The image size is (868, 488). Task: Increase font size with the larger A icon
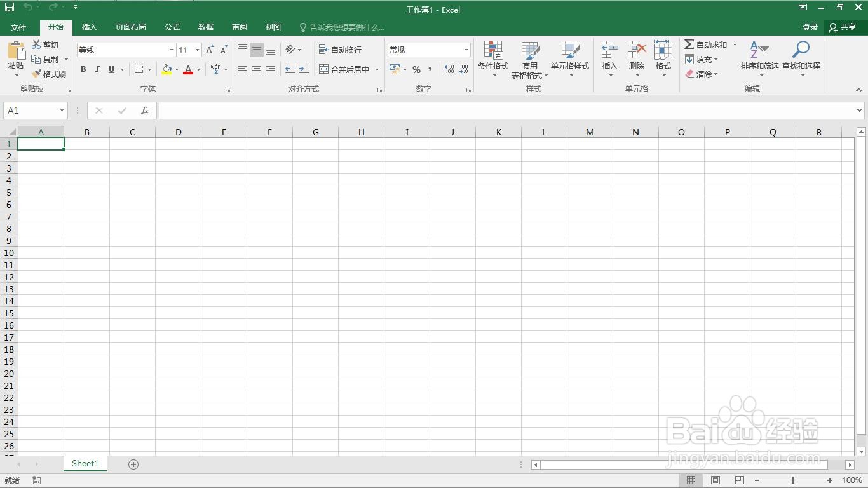210,50
